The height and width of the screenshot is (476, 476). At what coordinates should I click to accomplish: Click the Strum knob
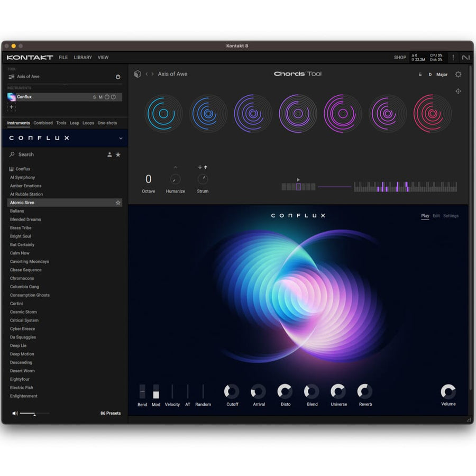point(203,179)
